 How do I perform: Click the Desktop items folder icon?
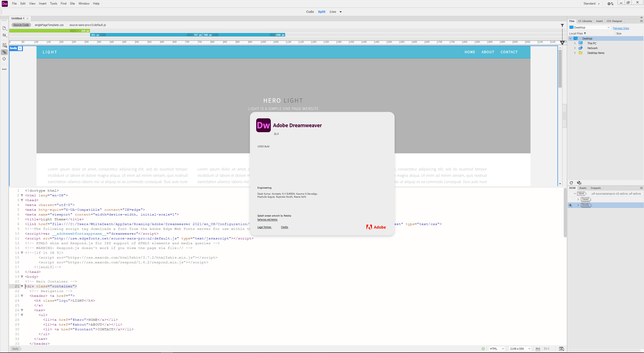581,53
